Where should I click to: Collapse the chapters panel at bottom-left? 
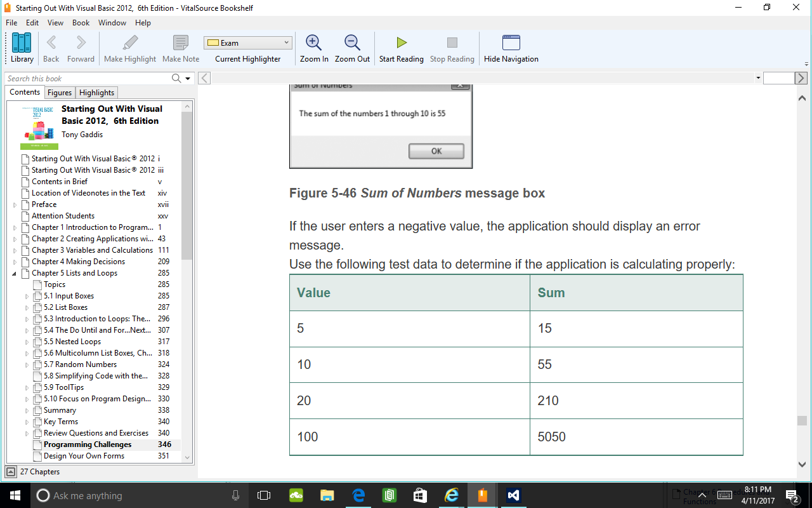coord(11,472)
